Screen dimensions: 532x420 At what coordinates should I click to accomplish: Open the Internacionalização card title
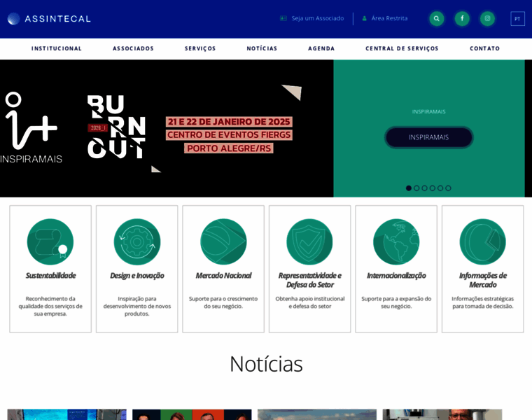click(396, 276)
